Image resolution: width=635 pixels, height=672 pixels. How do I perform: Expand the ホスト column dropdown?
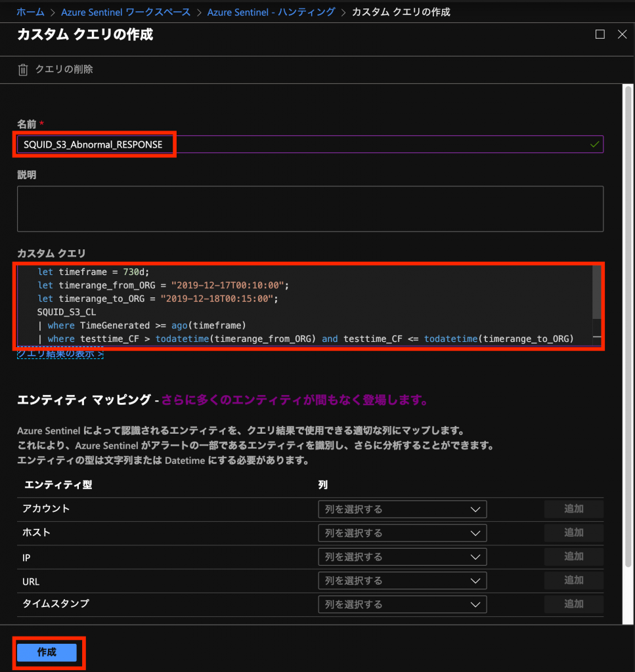(402, 533)
